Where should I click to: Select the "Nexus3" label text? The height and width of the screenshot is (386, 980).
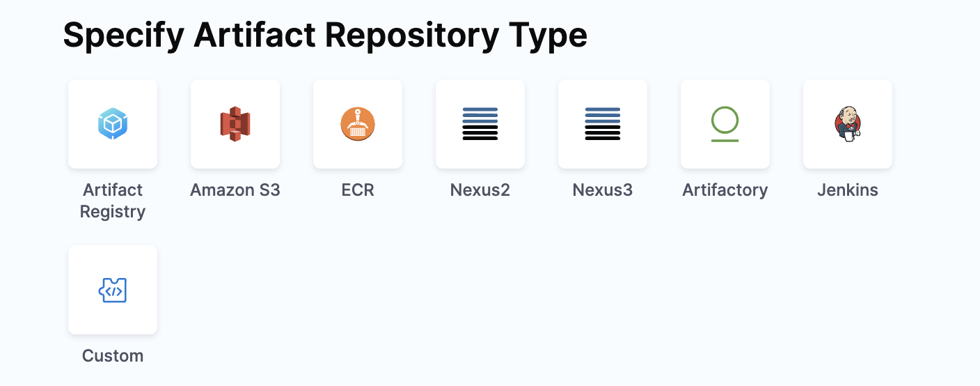[x=603, y=190]
